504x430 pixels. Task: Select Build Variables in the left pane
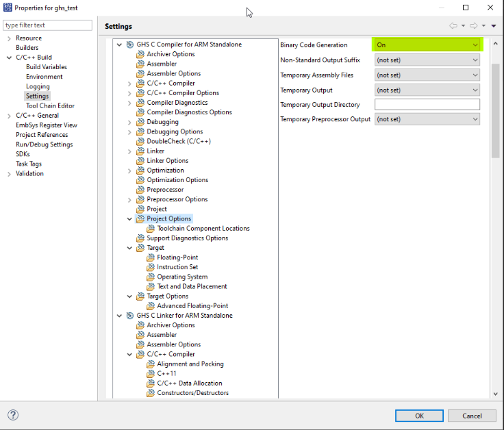pyautogui.click(x=47, y=67)
